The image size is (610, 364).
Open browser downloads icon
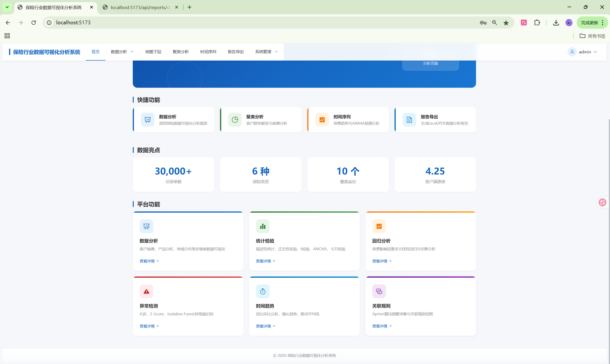(x=556, y=23)
